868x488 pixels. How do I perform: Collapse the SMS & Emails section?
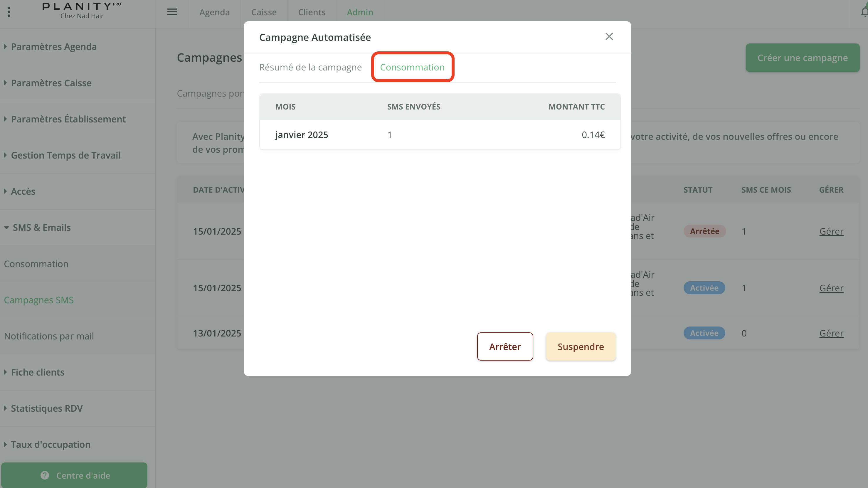coord(41,228)
